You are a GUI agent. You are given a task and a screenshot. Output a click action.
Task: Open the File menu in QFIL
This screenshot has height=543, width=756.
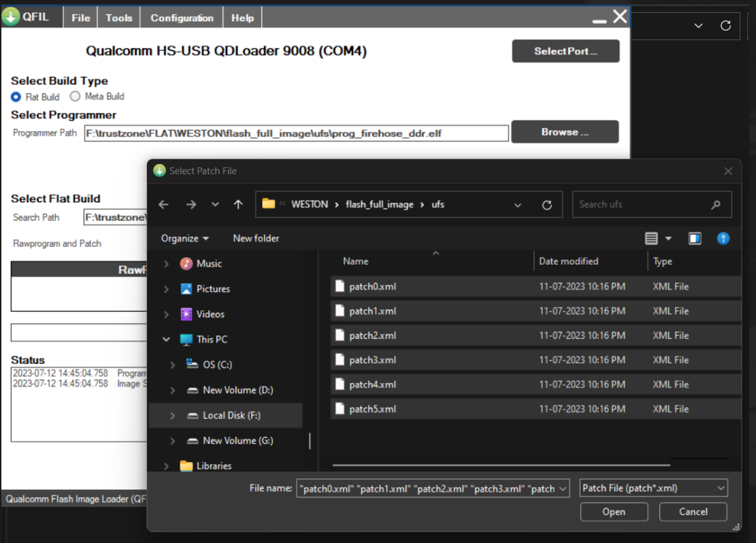click(x=81, y=18)
